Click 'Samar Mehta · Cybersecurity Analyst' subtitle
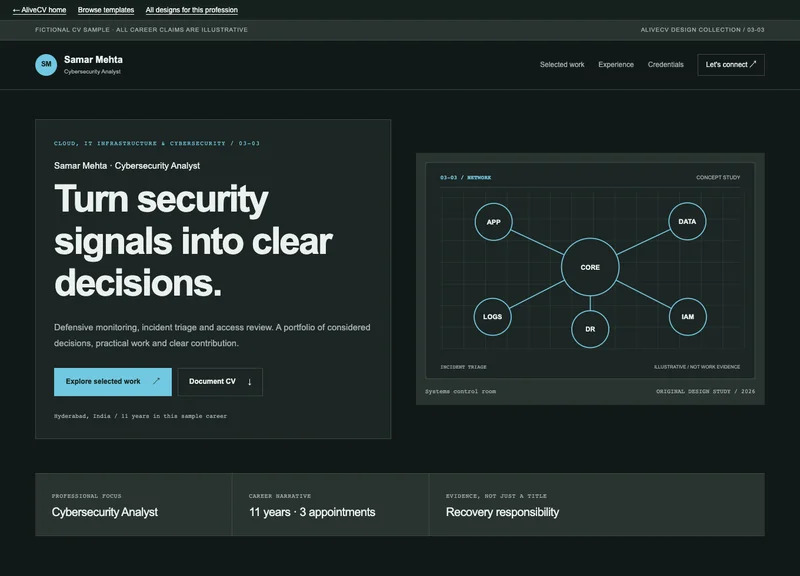Viewport: 800px width, 576px height. click(127, 166)
